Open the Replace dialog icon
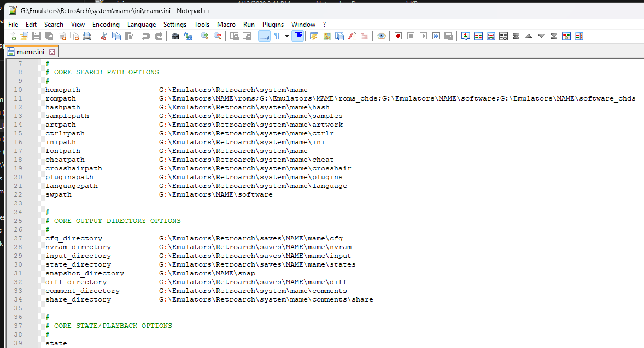The width and height of the screenshot is (644, 348). tap(188, 37)
